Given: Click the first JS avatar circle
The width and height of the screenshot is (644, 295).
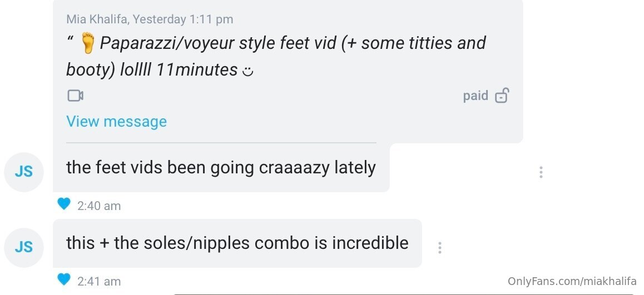Looking at the screenshot, I should (x=24, y=172).
